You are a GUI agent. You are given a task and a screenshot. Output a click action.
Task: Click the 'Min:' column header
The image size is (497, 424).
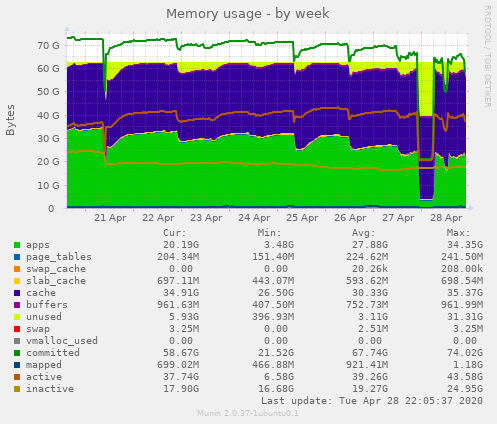pyautogui.click(x=269, y=233)
